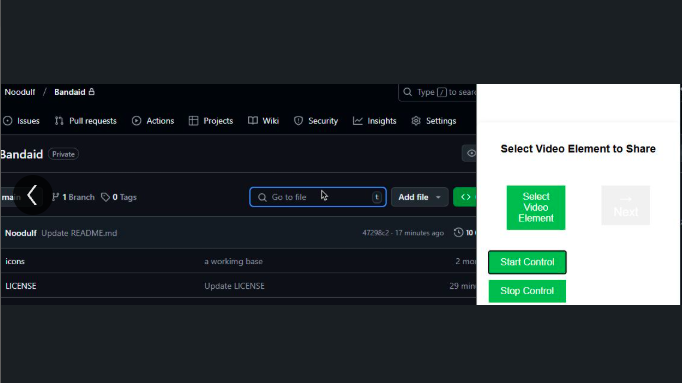Click the search magnifier icon in header
This screenshot has height=383, width=682.
coord(408,92)
